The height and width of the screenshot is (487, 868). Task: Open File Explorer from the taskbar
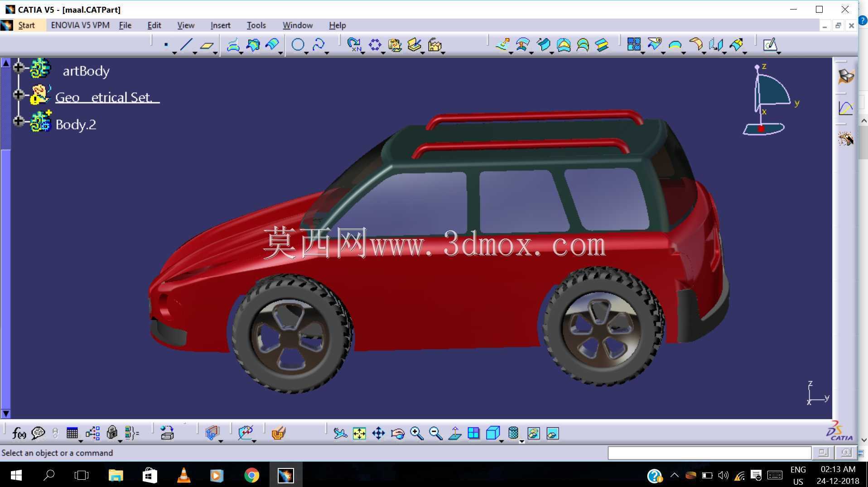(x=116, y=475)
